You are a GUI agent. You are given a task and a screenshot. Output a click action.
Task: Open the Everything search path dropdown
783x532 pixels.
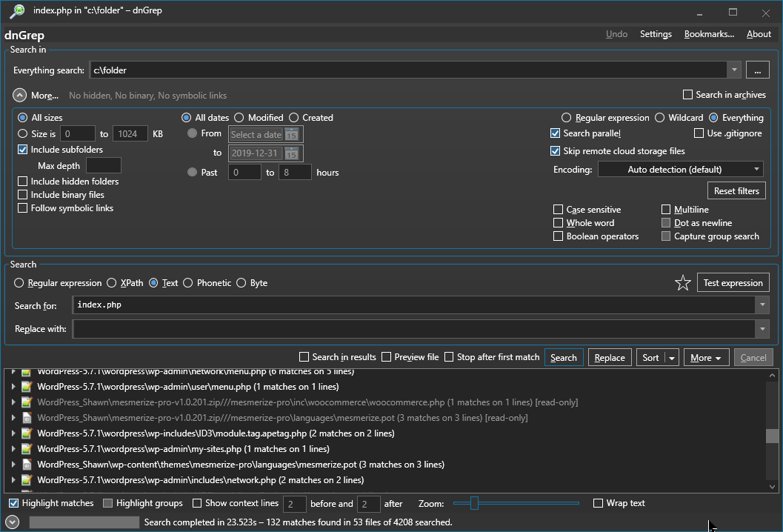point(734,70)
